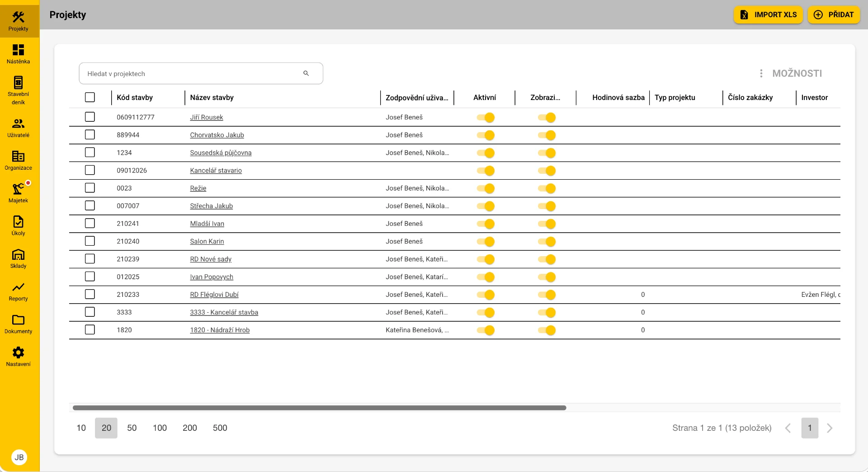Open Stavební deník
The image size is (868, 472).
click(x=19, y=91)
